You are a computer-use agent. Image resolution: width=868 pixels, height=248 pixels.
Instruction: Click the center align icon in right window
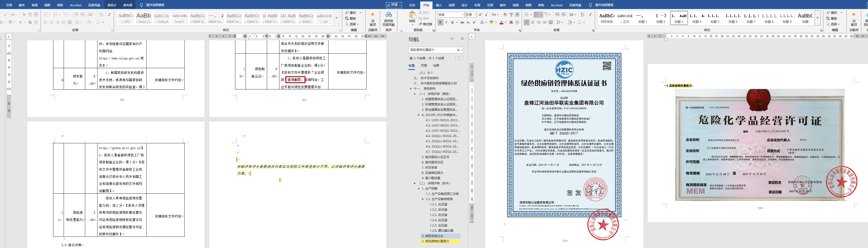533,23
